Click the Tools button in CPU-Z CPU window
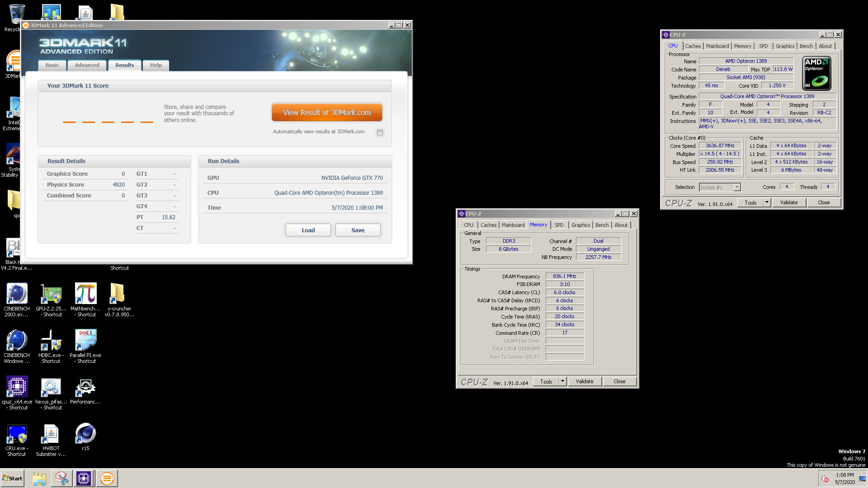The height and width of the screenshot is (488, 868). [x=750, y=202]
